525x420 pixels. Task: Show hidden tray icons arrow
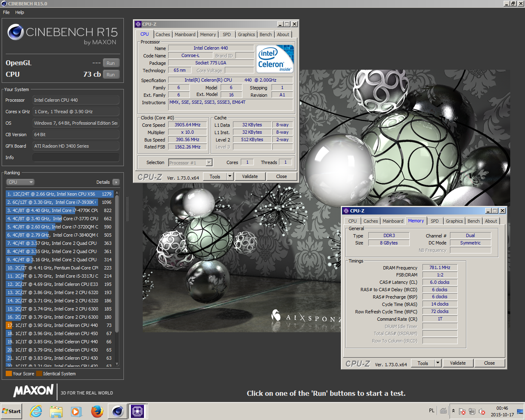pyautogui.click(x=453, y=411)
